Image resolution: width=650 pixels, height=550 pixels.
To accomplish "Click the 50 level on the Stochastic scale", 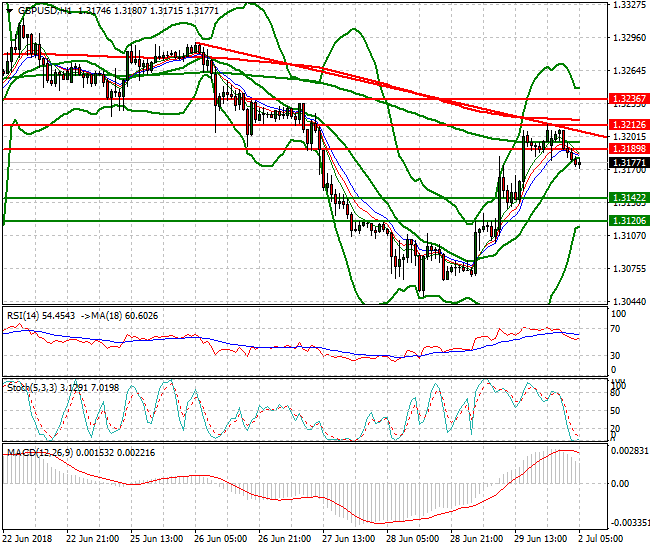I will pyautogui.click(x=616, y=411).
